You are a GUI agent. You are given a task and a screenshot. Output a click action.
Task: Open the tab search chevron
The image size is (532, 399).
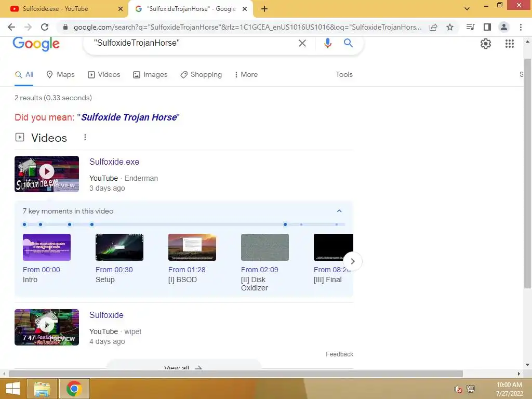click(x=467, y=9)
